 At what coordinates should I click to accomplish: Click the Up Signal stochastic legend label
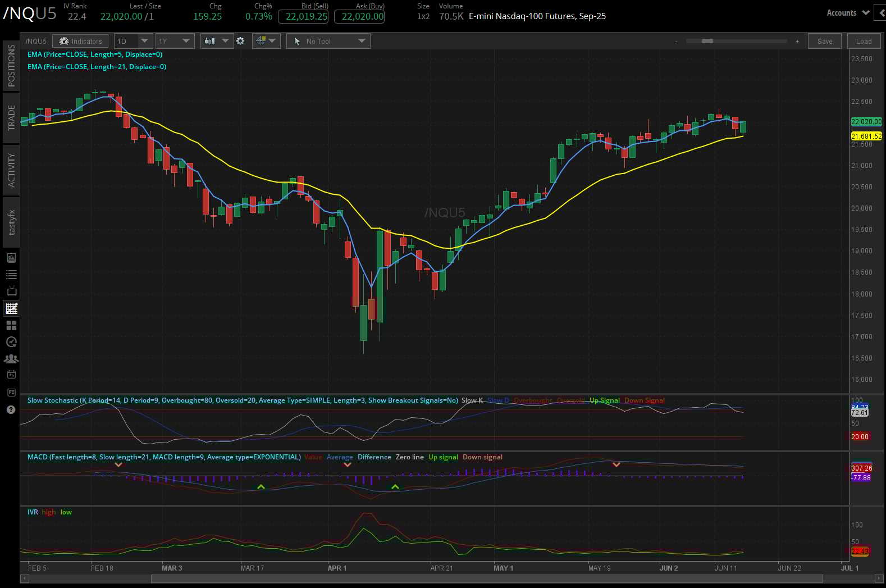click(604, 400)
